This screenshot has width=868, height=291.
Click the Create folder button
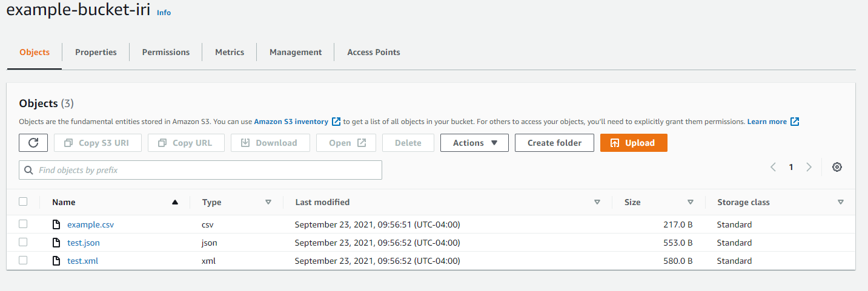(x=554, y=143)
